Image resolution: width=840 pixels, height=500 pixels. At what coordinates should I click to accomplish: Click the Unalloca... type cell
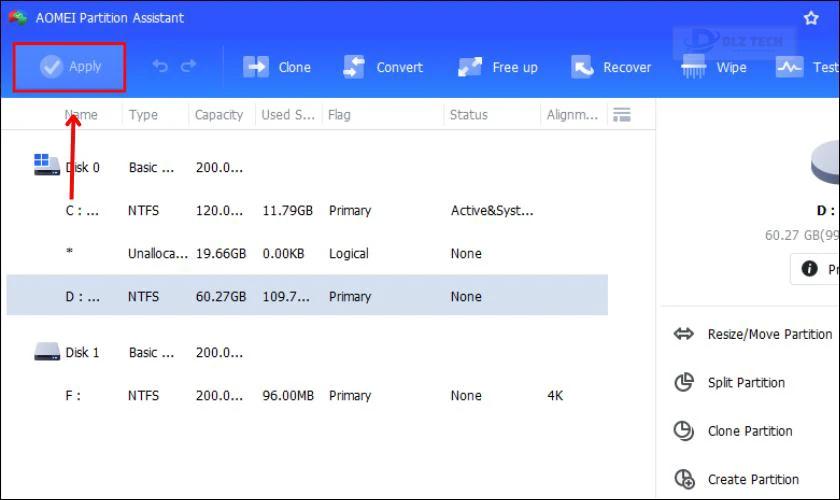click(x=158, y=253)
